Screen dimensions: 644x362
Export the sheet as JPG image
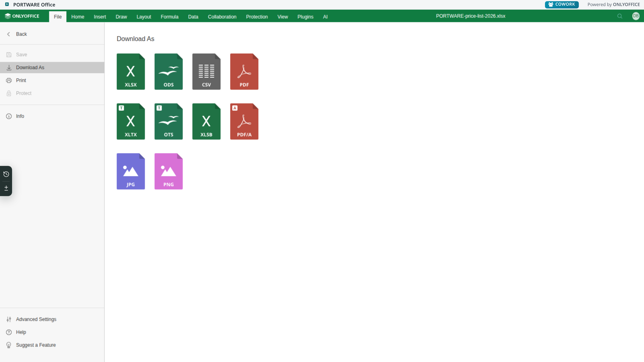131,171
